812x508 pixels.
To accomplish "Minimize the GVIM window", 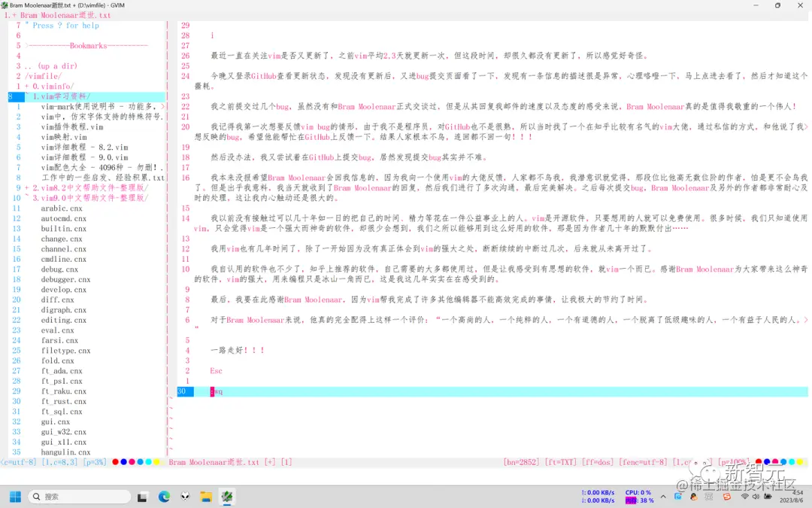I will point(756,5).
